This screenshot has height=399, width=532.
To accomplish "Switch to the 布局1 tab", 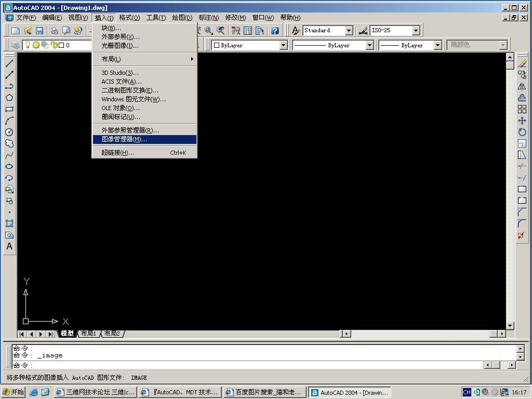I will [88, 334].
